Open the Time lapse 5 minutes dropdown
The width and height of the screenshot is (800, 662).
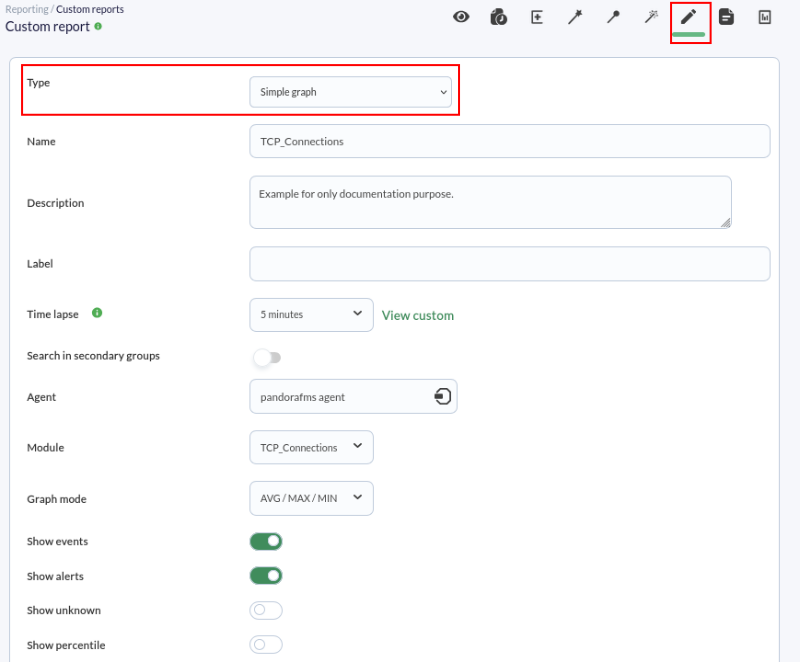[x=311, y=315]
